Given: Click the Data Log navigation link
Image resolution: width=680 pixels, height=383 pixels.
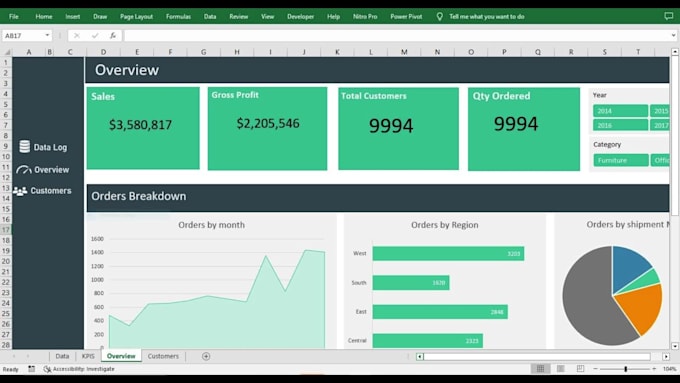Looking at the screenshot, I should (x=50, y=147).
